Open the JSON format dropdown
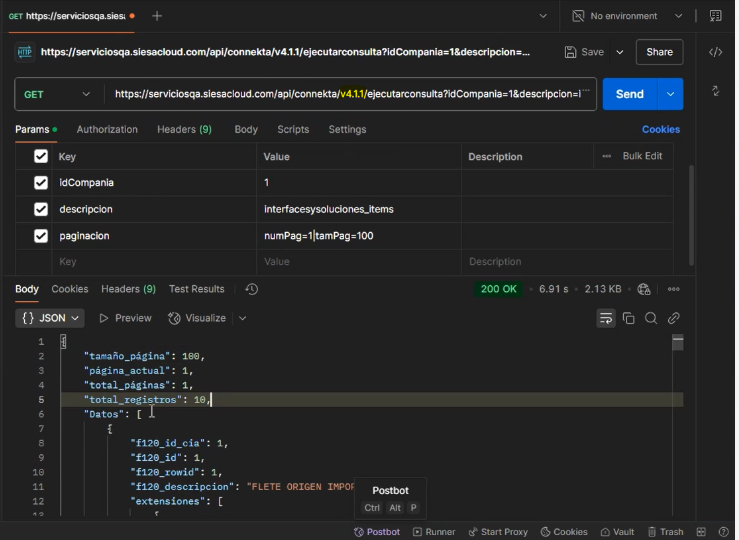739x540 pixels. 50,318
